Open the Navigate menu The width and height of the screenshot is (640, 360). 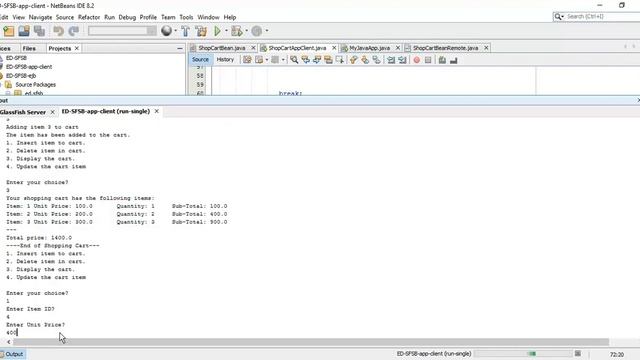coord(40,17)
